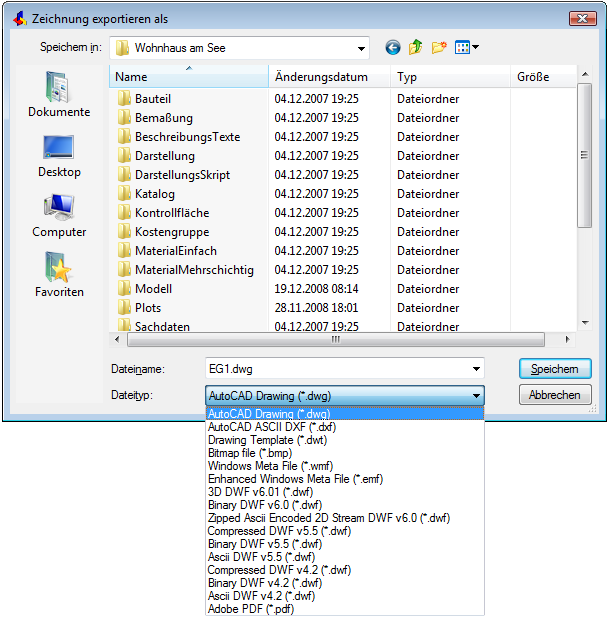Choose Ascii DWF v5.5 format
Screen dimensions: 609x618
coord(345,557)
